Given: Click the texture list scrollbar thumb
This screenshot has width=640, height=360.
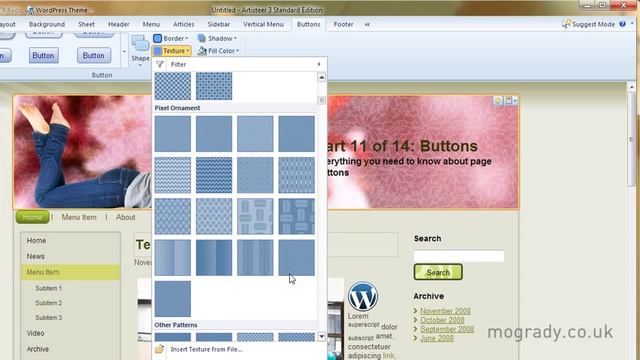Looking at the screenshot, I should click(x=322, y=100).
